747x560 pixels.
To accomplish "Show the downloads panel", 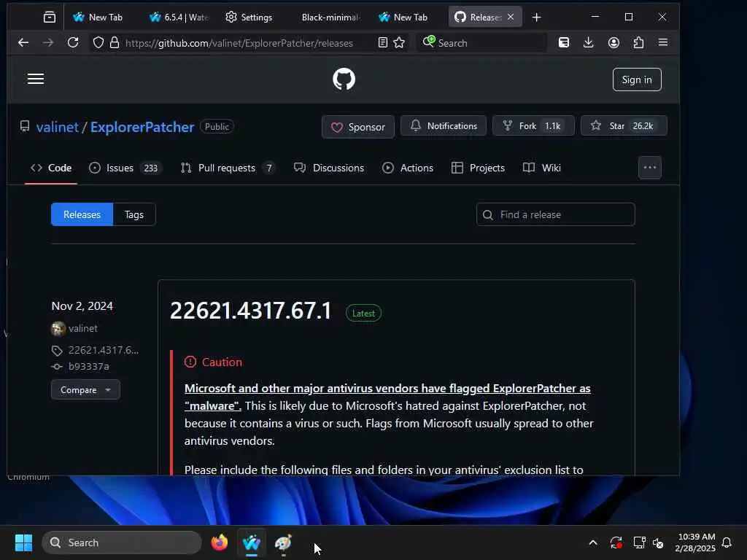I will pos(589,43).
